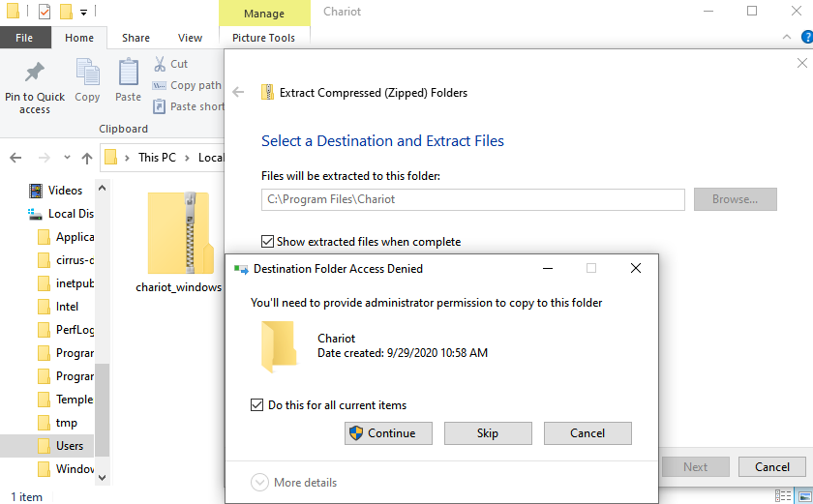Expand chevron after This PC breadcrumb

[187, 158]
